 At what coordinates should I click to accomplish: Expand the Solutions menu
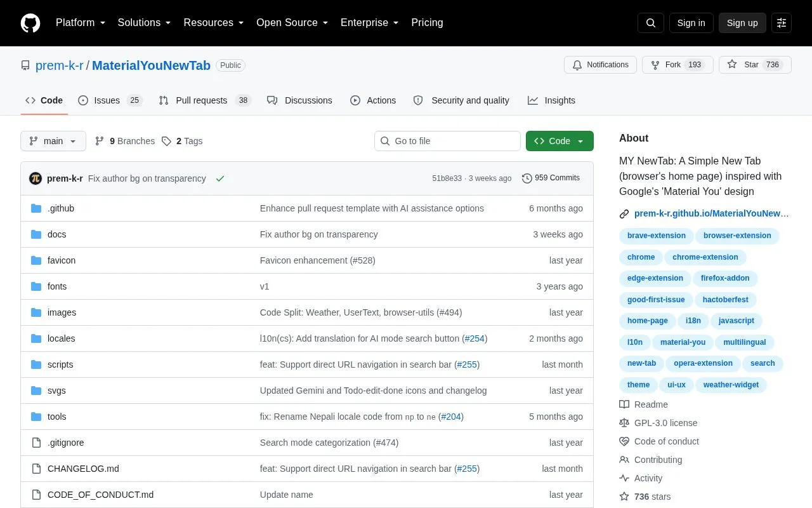tap(145, 23)
